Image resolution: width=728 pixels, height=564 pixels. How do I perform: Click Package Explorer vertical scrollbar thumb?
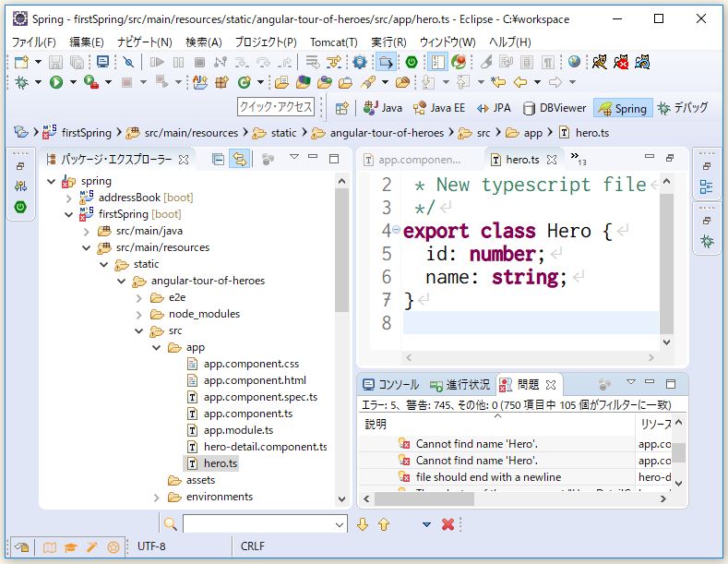pyautogui.click(x=341, y=250)
